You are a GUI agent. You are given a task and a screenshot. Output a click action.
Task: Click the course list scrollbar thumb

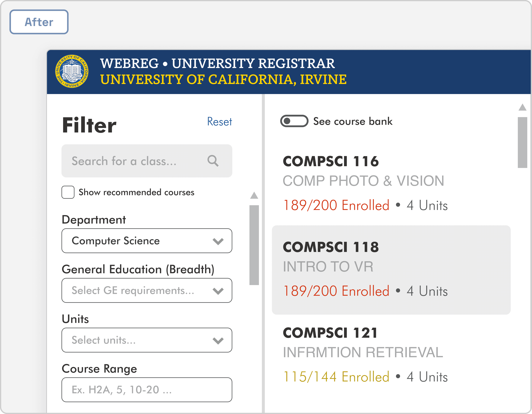pos(523,143)
